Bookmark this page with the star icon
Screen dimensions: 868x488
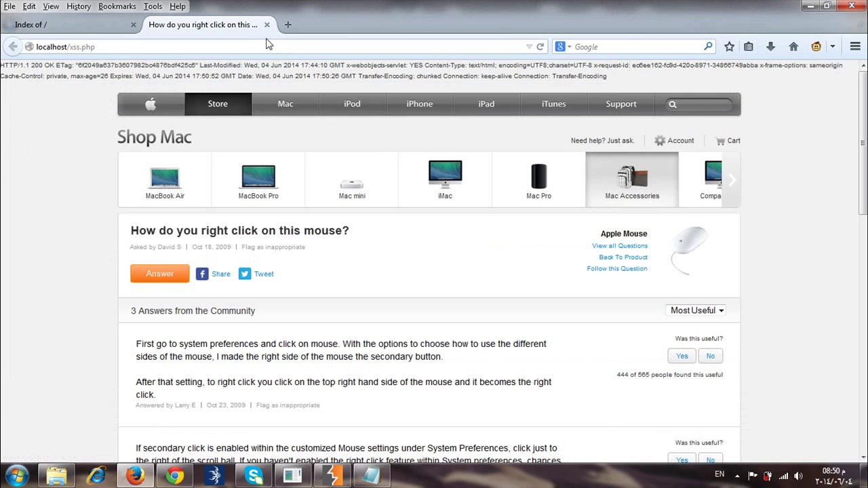[x=729, y=47]
